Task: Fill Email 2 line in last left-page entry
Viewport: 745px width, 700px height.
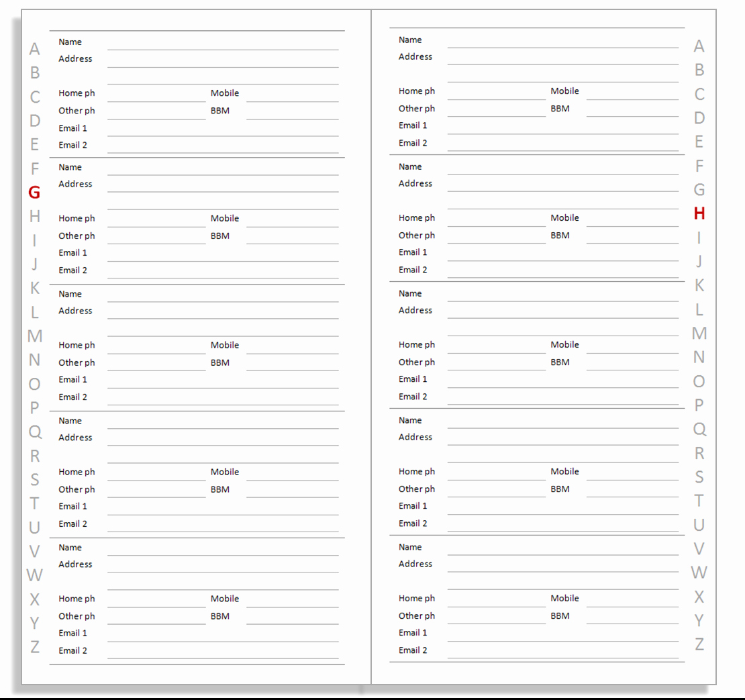Action: (x=223, y=653)
